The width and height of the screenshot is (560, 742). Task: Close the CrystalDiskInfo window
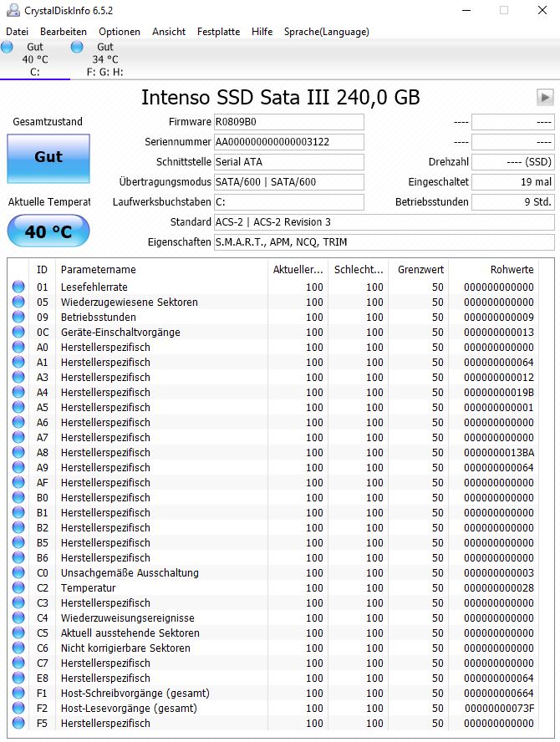[x=542, y=10]
